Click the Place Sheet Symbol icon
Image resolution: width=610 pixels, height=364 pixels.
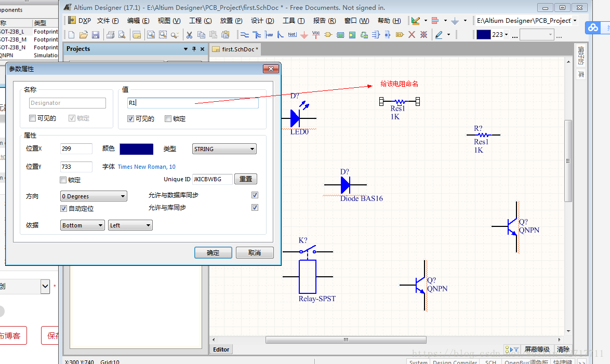pyautogui.click(x=340, y=35)
